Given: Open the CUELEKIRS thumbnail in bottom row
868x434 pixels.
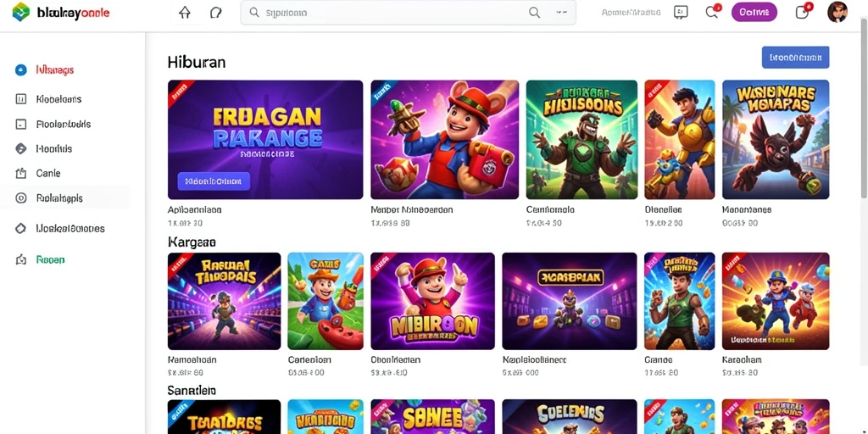Looking at the screenshot, I should (570, 416).
